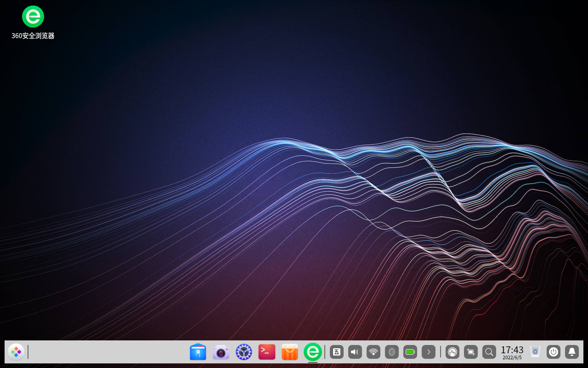
Task: Show notifications via the bell
Action: [x=571, y=352]
